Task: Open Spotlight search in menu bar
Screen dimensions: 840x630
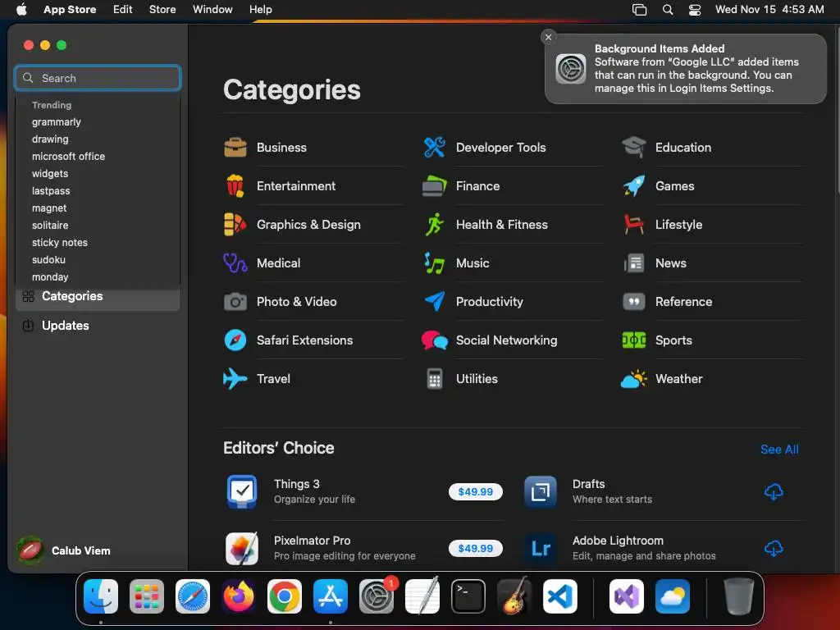Action: click(x=668, y=10)
